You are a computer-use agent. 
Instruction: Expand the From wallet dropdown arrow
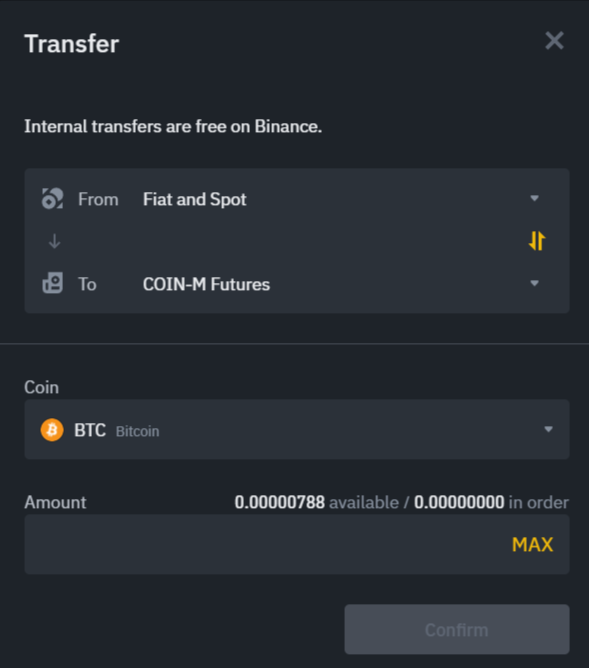(534, 198)
